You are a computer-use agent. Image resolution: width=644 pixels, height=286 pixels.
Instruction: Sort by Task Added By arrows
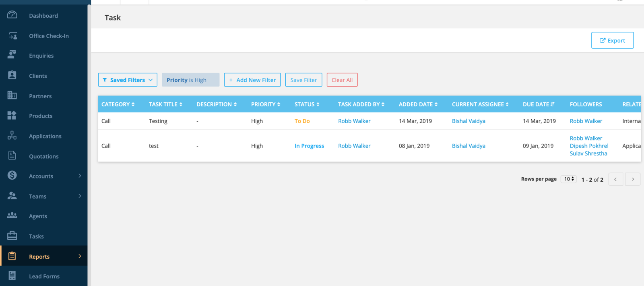click(383, 104)
